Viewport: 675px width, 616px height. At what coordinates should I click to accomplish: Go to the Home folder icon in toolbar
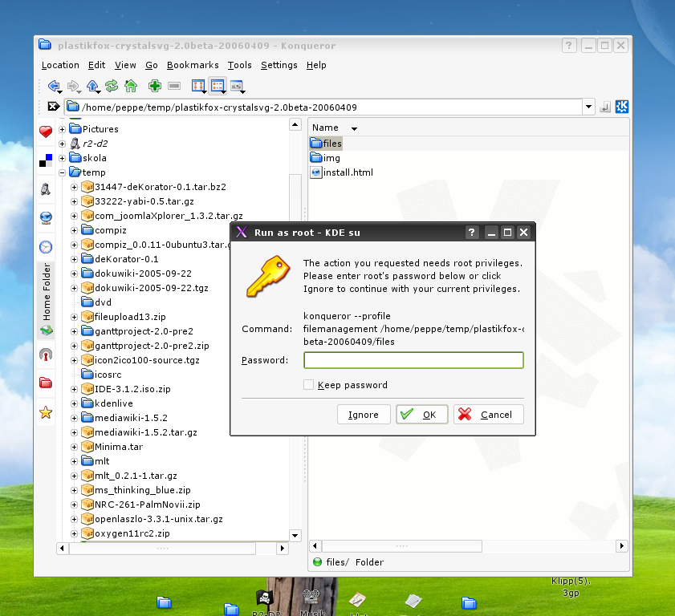[x=131, y=86]
